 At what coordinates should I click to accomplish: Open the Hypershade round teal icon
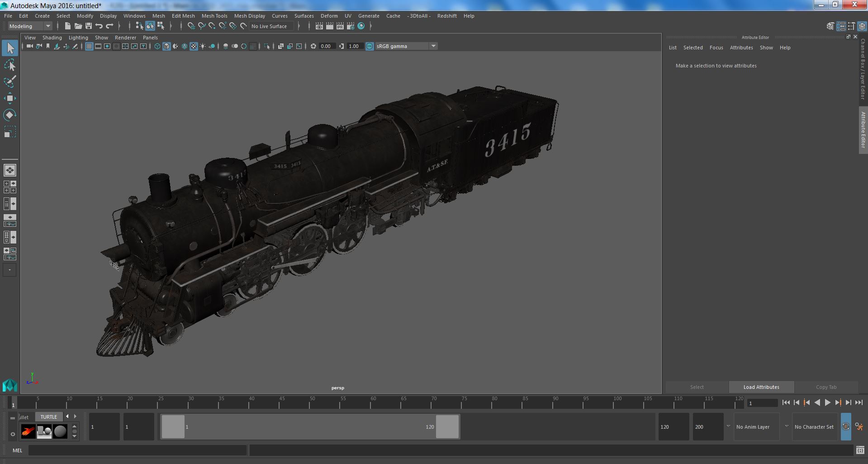click(361, 26)
